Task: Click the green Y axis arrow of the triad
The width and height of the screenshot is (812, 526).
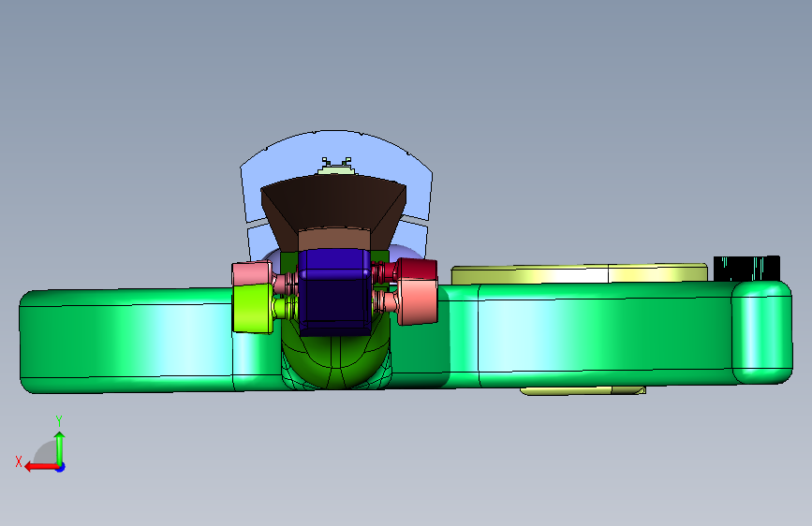Action: click(x=60, y=448)
